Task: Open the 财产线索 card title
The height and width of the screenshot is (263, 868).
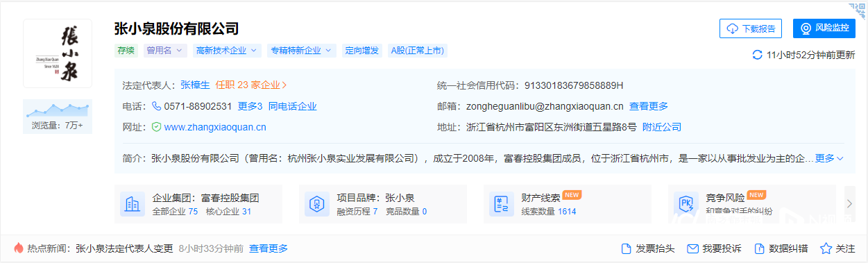Action: click(541, 198)
